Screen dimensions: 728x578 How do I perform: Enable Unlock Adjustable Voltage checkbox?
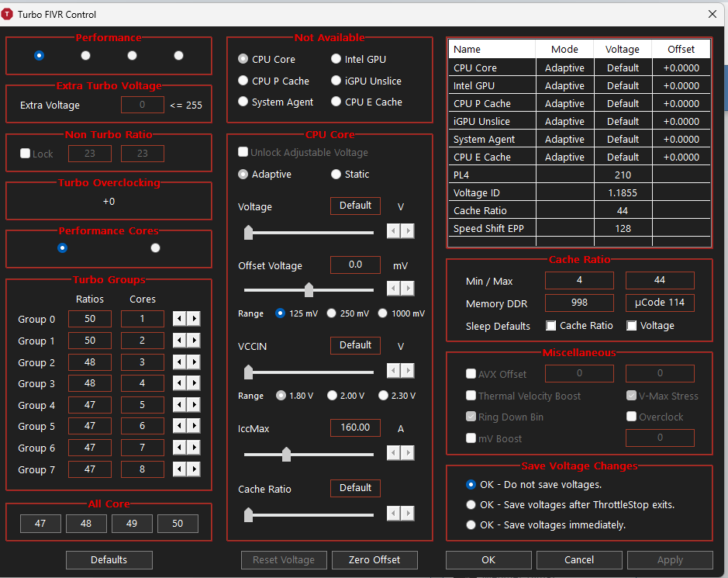tap(243, 152)
